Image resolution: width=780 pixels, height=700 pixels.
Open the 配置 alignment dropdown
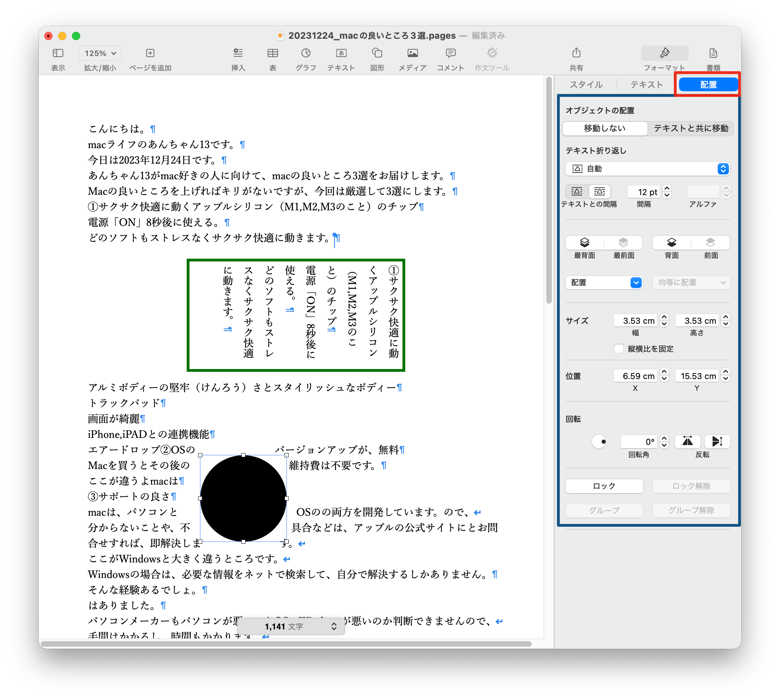coord(604,283)
